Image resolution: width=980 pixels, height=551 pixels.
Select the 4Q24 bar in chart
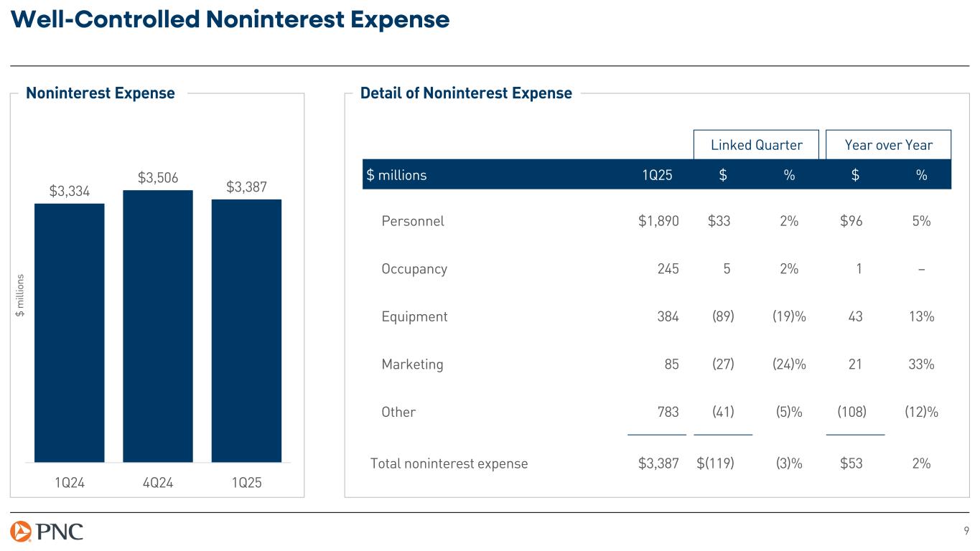[158, 326]
